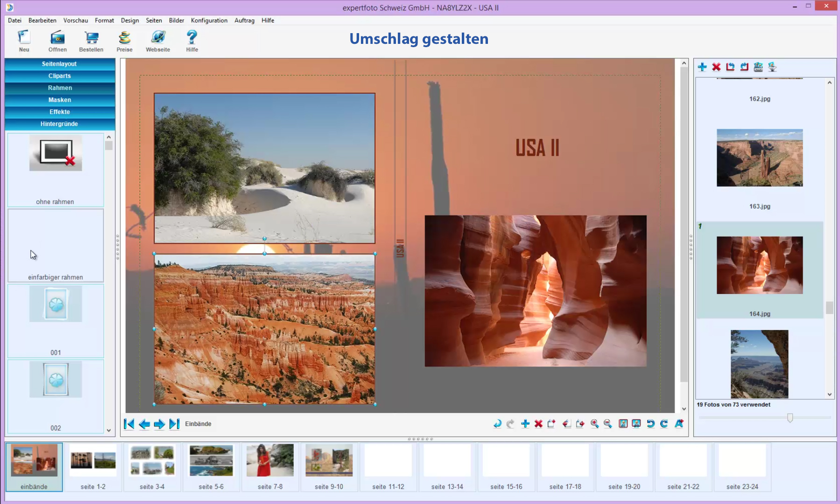Choose frame style 001

pyautogui.click(x=56, y=321)
